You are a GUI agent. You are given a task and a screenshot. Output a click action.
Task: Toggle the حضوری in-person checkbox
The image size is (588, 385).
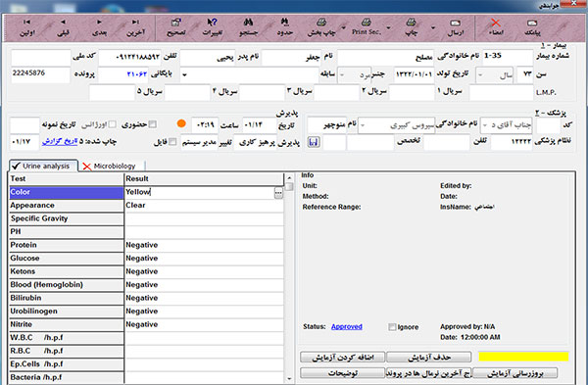pyautogui.click(x=152, y=124)
